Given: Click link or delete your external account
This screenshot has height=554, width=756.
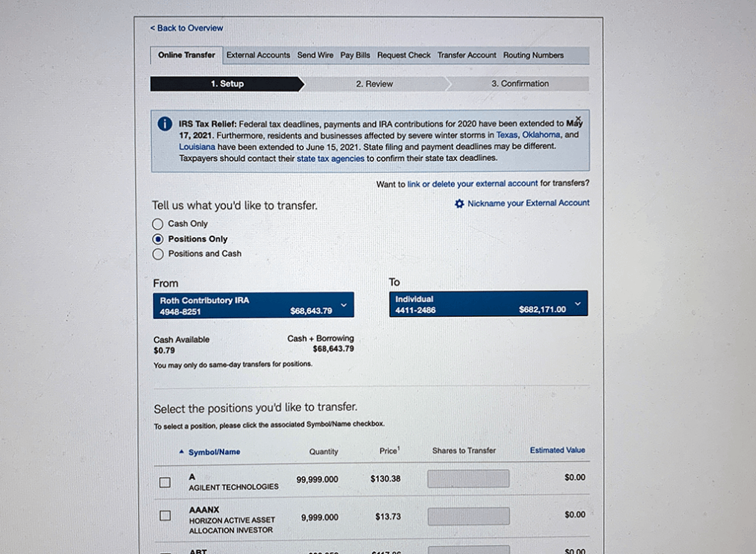Looking at the screenshot, I should (472, 184).
